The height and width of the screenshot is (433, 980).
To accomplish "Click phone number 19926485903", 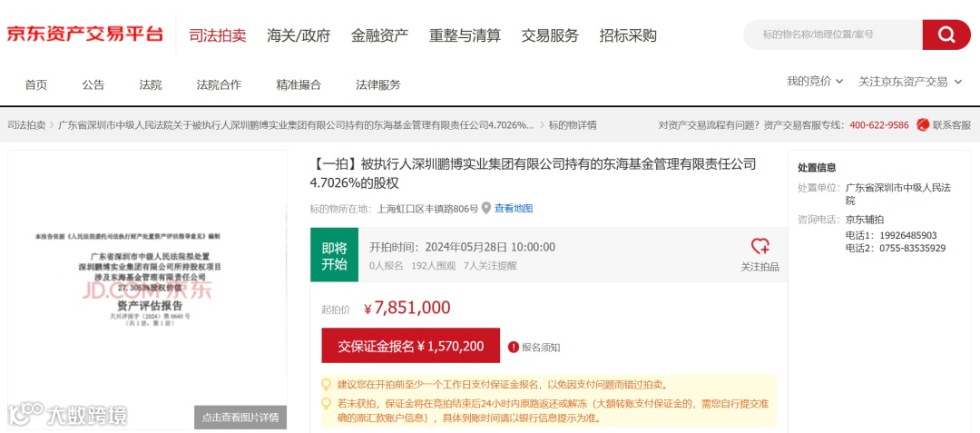I will tap(908, 235).
